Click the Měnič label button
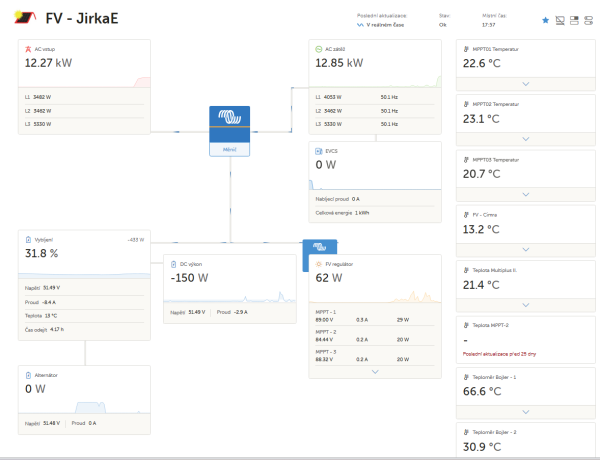 [230, 150]
